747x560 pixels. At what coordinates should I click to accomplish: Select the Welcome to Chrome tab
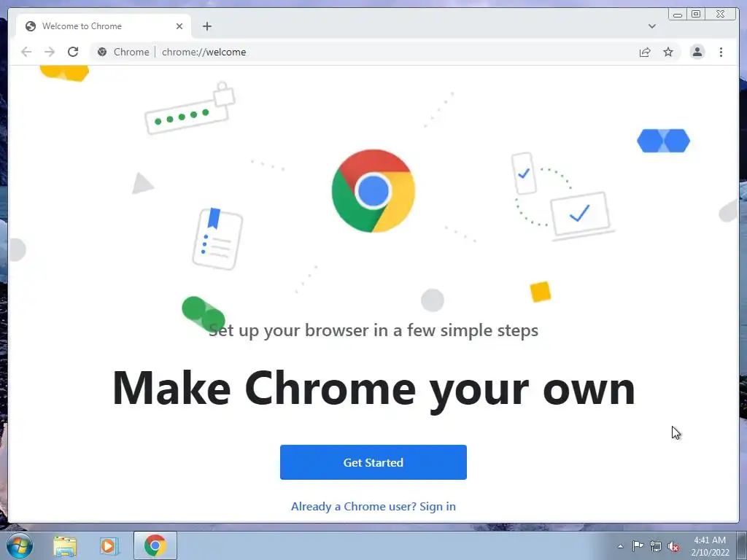pos(104,26)
